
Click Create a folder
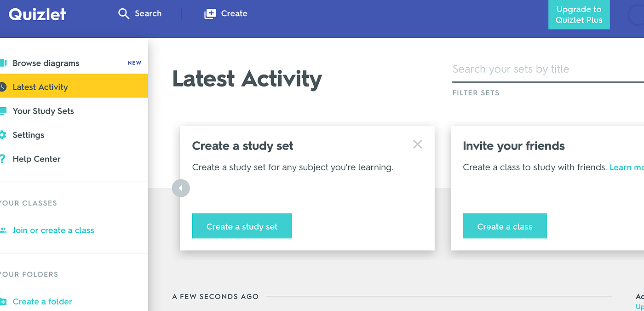point(42,301)
